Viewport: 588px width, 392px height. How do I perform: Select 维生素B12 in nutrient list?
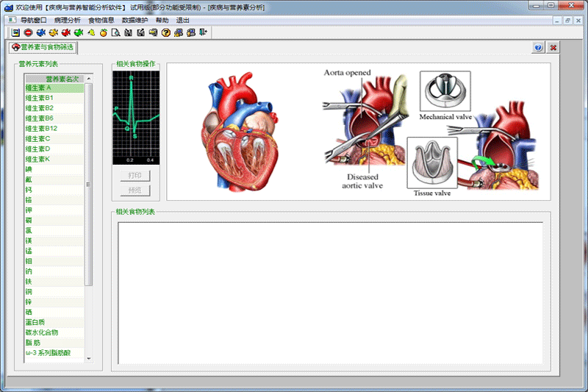[54, 129]
